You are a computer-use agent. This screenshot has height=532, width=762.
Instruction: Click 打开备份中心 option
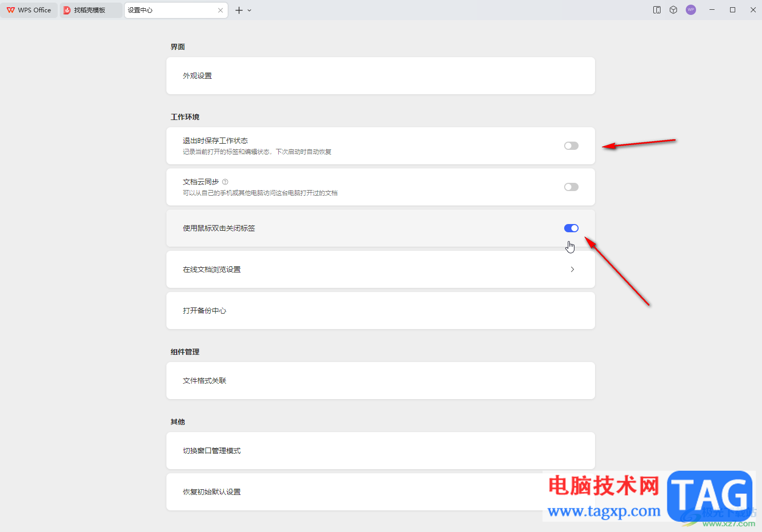[x=381, y=311]
